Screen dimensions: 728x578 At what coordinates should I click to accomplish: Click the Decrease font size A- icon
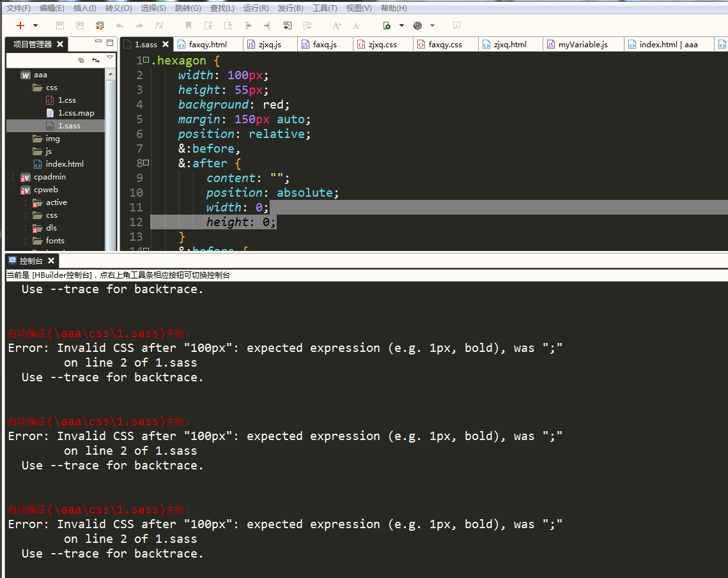click(x=356, y=26)
